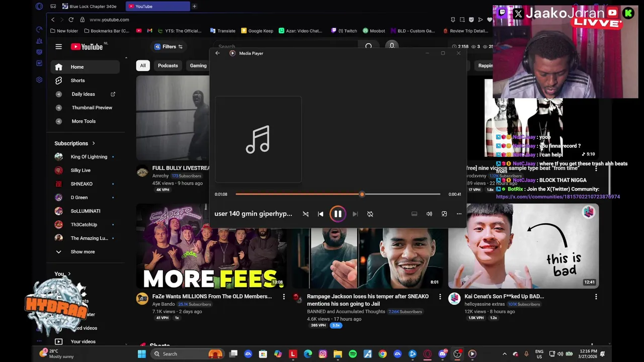Click the unplayed part of the seek bar
644x362 pixels.
401,194
